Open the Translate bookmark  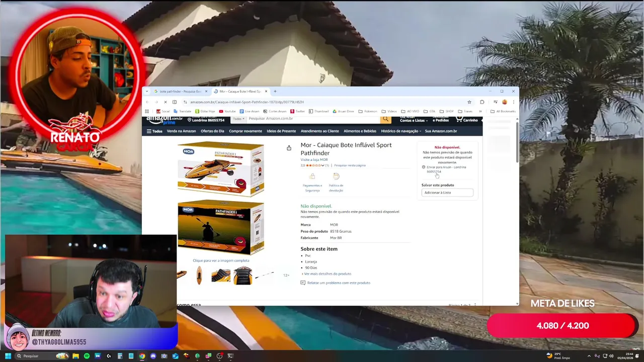[x=183, y=111]
